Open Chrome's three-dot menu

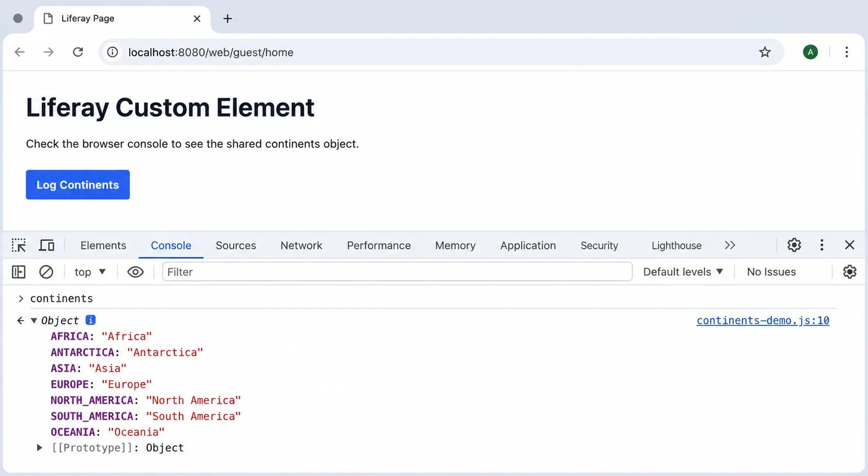pyautogui.click(x=846, y=52)
